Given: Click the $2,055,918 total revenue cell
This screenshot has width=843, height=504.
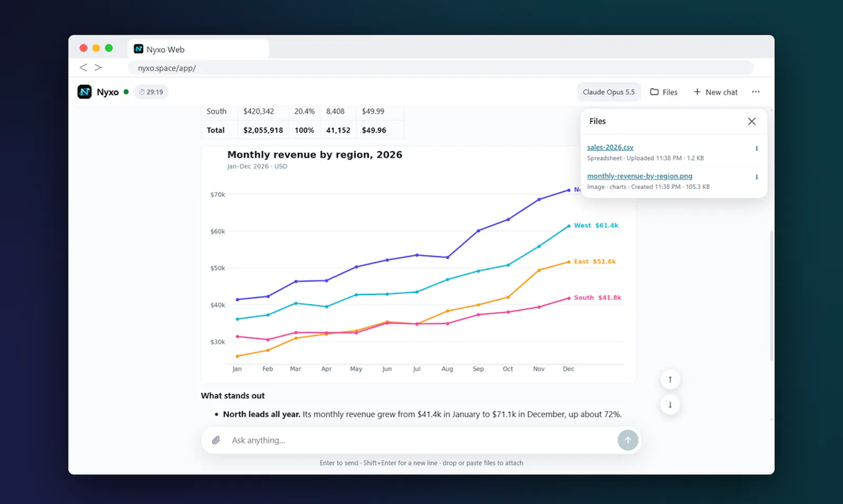Looking at the screenshot, I should [263, 130].
